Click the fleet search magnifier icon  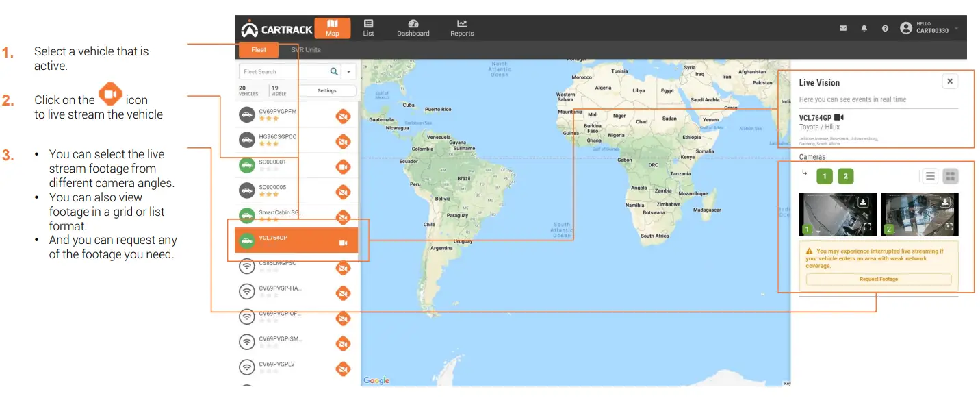334,71
